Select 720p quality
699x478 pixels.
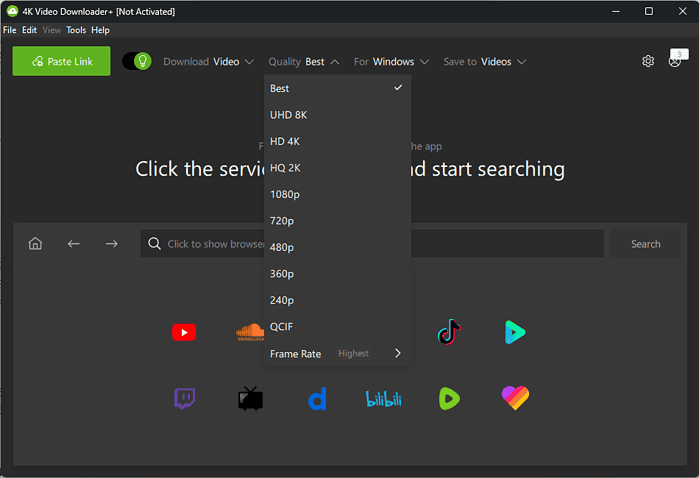coord(337,221)
